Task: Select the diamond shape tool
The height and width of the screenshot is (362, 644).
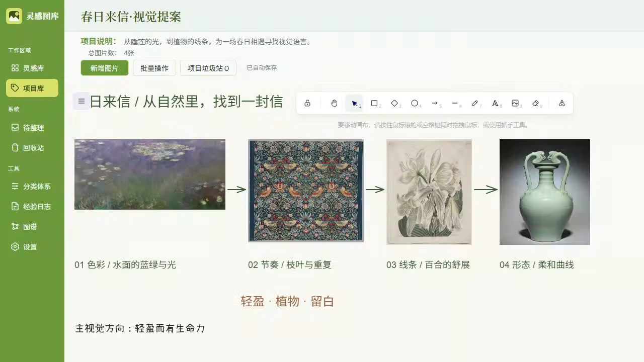Action: click(394, 103)
